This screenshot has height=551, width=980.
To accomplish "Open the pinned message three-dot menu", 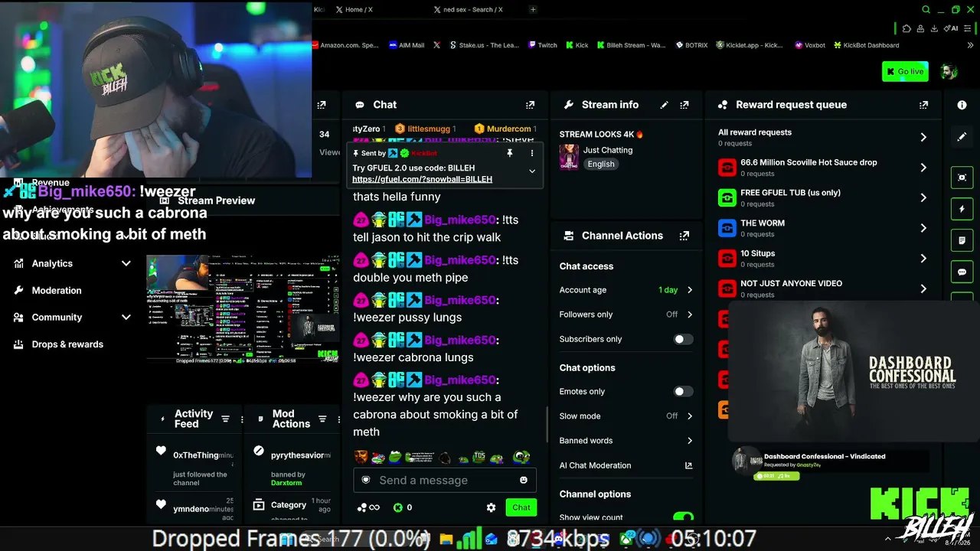I will click(532, 153).
